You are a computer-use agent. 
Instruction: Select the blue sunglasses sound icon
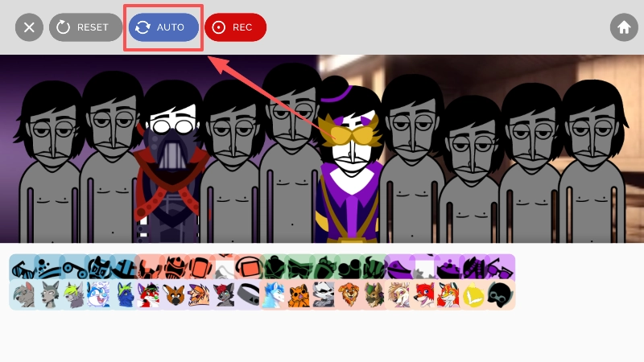click(23, 267)
